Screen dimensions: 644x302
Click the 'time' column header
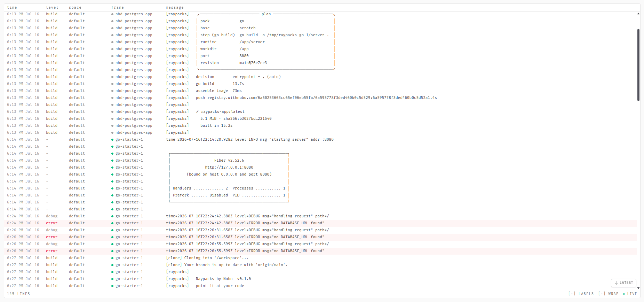12,7
